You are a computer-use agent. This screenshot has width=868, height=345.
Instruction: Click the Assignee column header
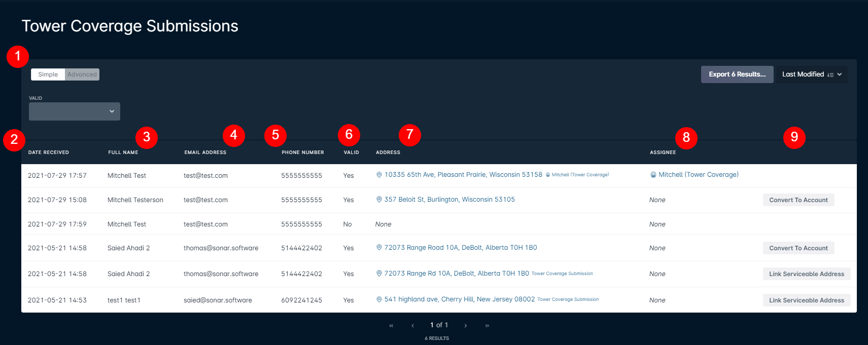tap(663, 152)
